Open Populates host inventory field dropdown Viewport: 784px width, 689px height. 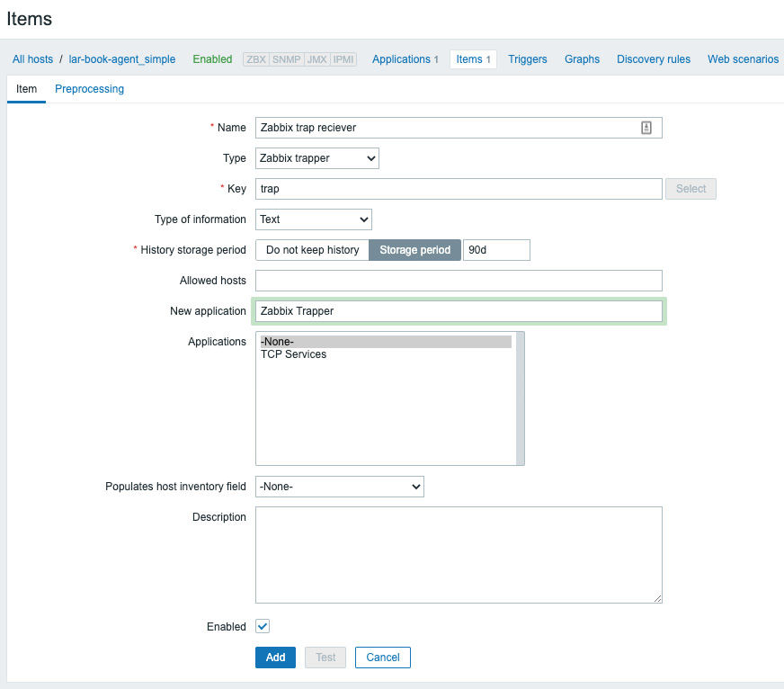pos(340,487)
